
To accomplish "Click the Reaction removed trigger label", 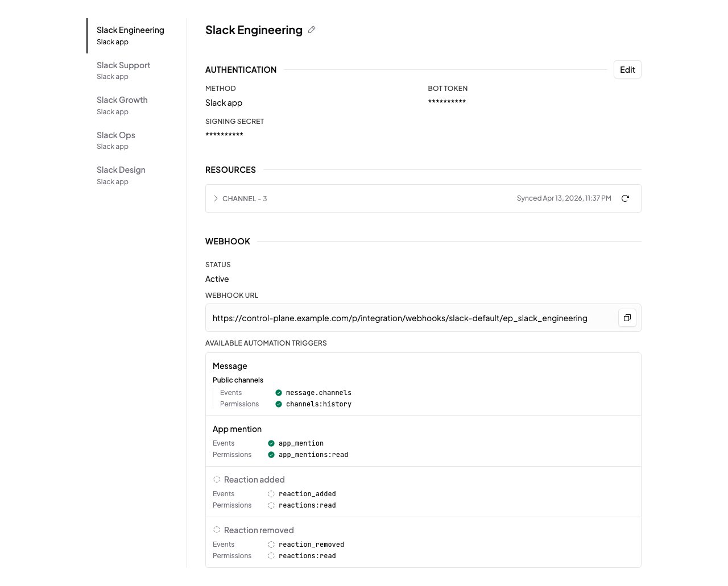I will point(259,530).
